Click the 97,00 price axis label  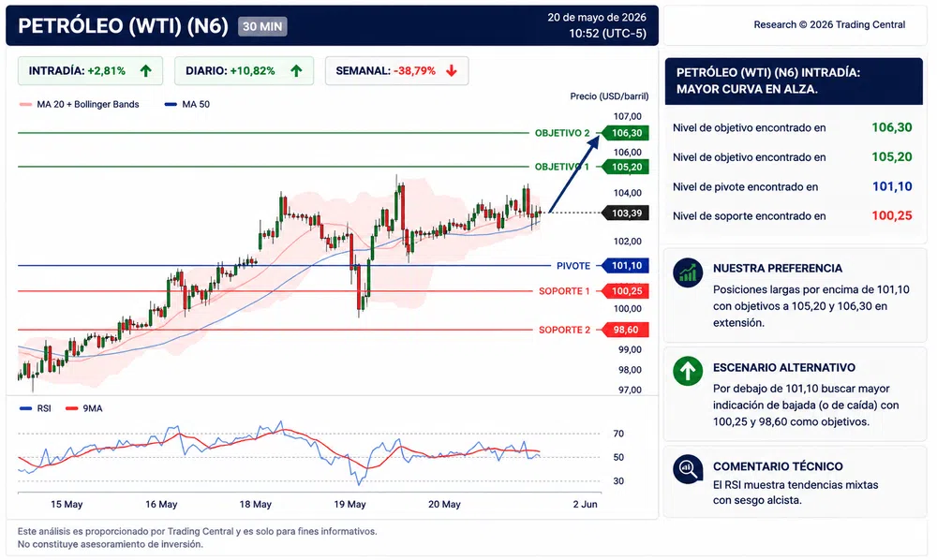click(x=630, y=390)
